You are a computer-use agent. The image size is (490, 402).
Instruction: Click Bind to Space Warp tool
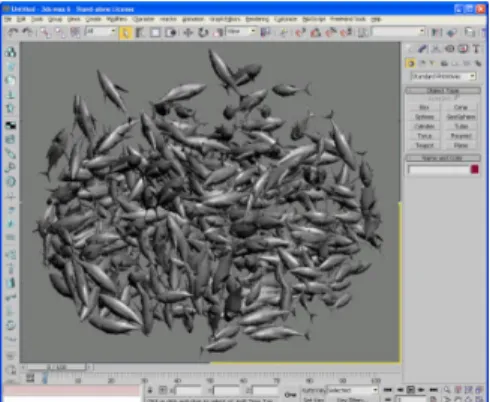(x=75, y=32)
